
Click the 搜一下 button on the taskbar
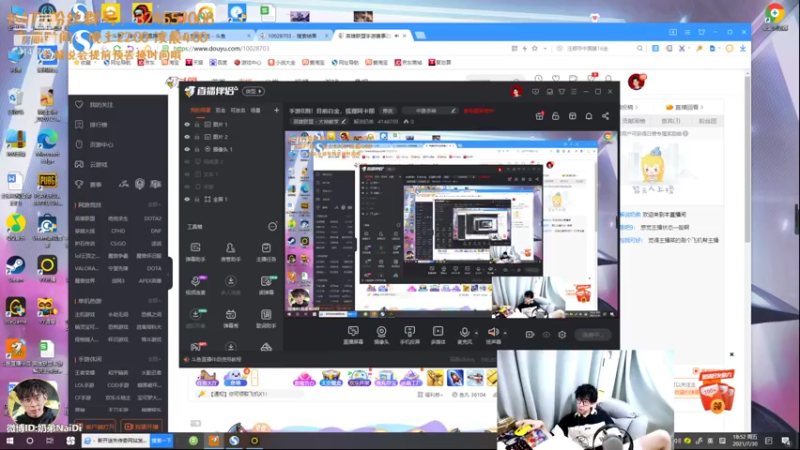click(x=161, y=440)
